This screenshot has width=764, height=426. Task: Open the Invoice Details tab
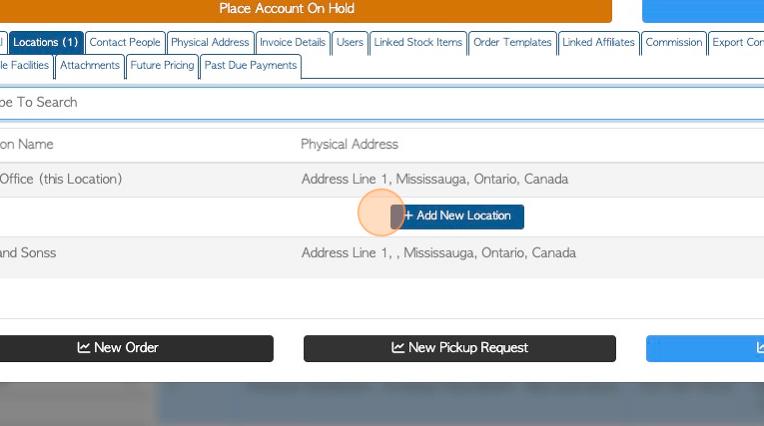pos(292,42)
